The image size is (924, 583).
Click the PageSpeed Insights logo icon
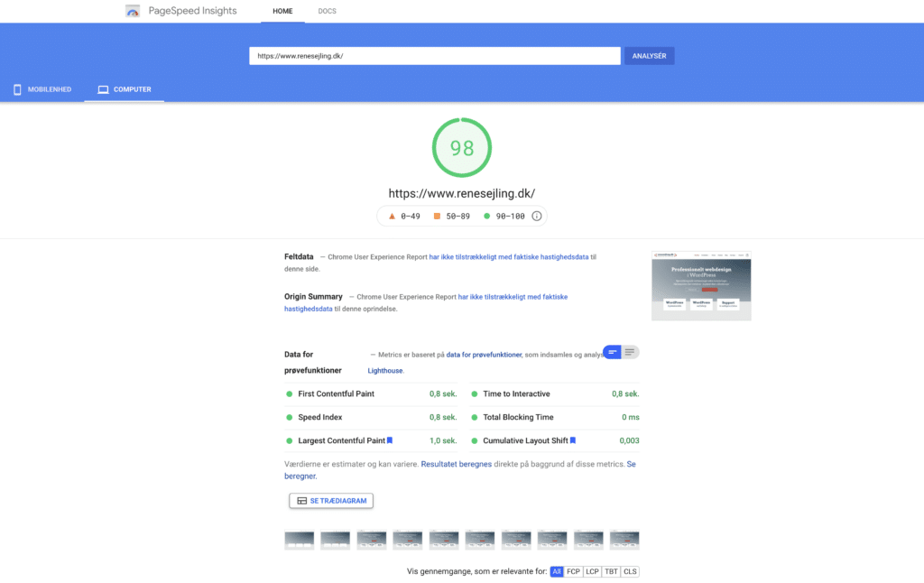[133, 12]
